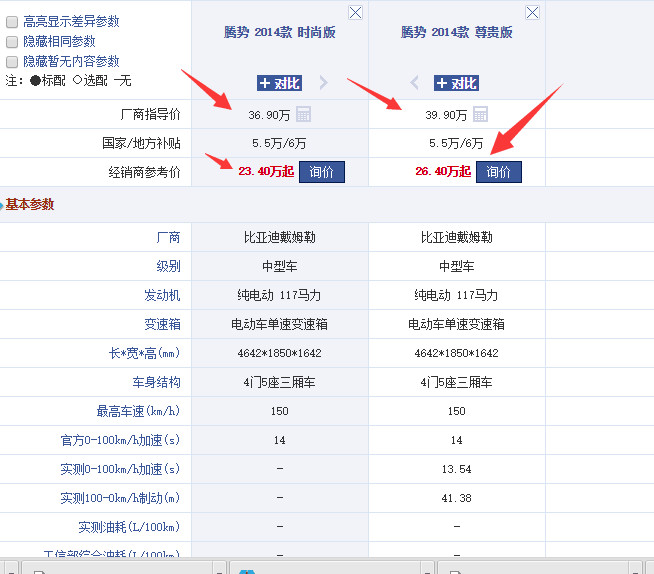Move 尊贵版 column left with arrow
The image size is (654, 574).
pyautogui.click(x=414, y=83)
